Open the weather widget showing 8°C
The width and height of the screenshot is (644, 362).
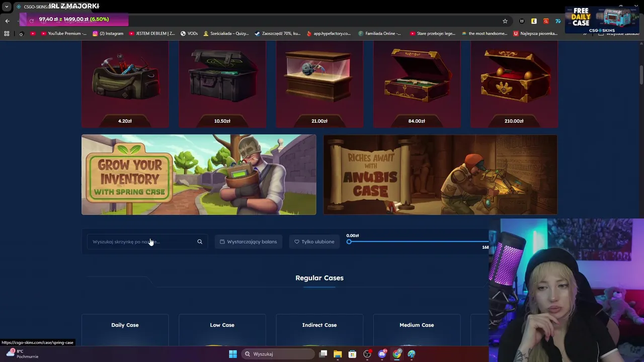22,353
